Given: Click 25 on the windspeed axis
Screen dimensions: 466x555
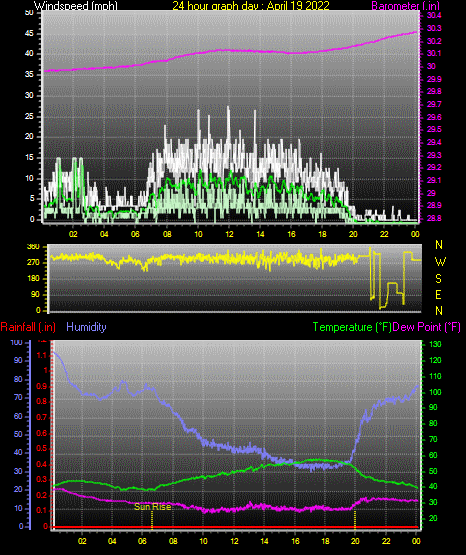Looking at the screenshot, I should click(x=29, y=116).
